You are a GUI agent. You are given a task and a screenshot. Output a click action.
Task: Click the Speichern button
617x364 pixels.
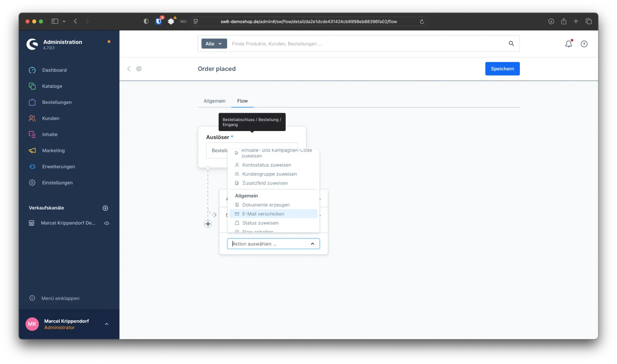point(502,69)
